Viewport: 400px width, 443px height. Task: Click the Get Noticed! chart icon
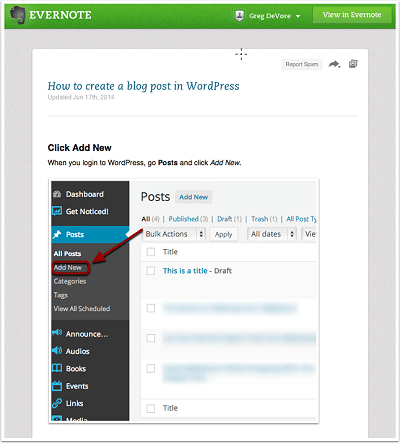coord(57,211)
